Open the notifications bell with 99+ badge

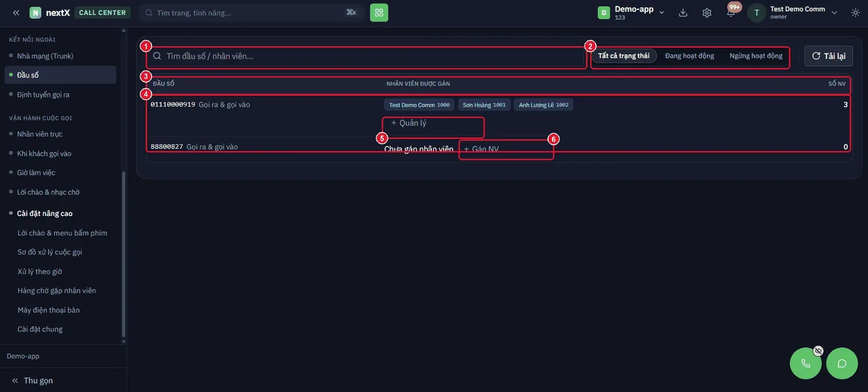[731, 12]
